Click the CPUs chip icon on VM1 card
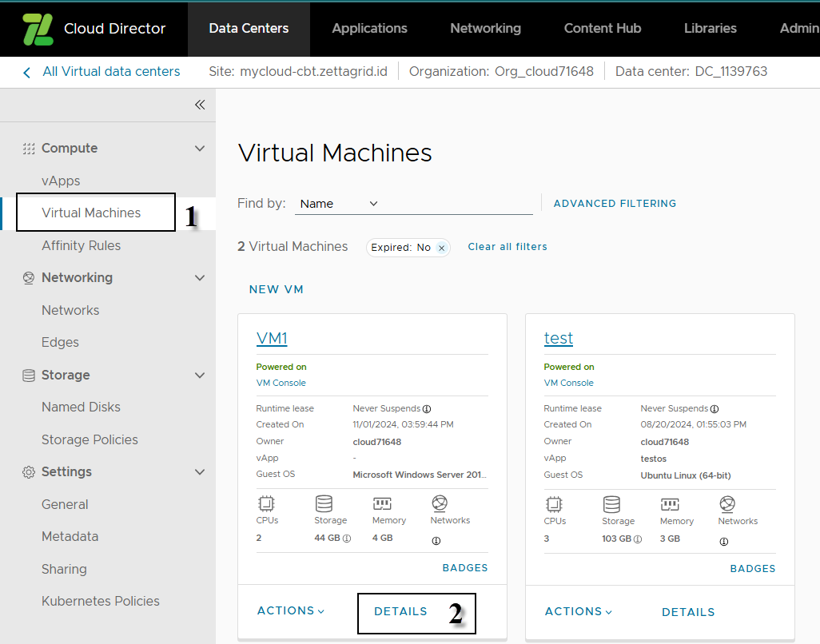 coord(266,503)
